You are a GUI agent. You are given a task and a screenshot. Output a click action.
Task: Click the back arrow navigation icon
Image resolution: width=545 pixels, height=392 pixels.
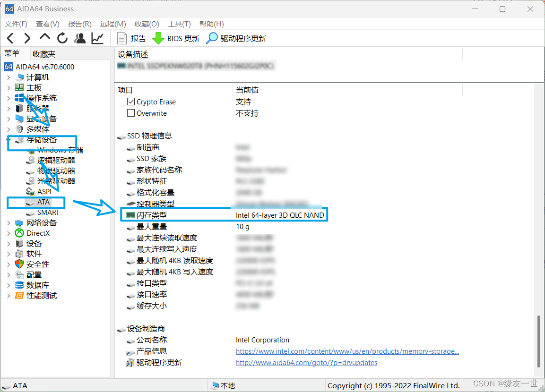coord(10,38)
